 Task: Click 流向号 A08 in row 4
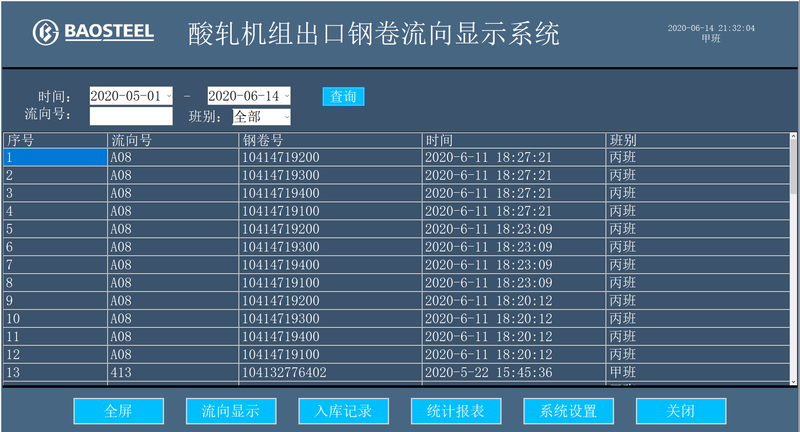(x=173, y=211)
